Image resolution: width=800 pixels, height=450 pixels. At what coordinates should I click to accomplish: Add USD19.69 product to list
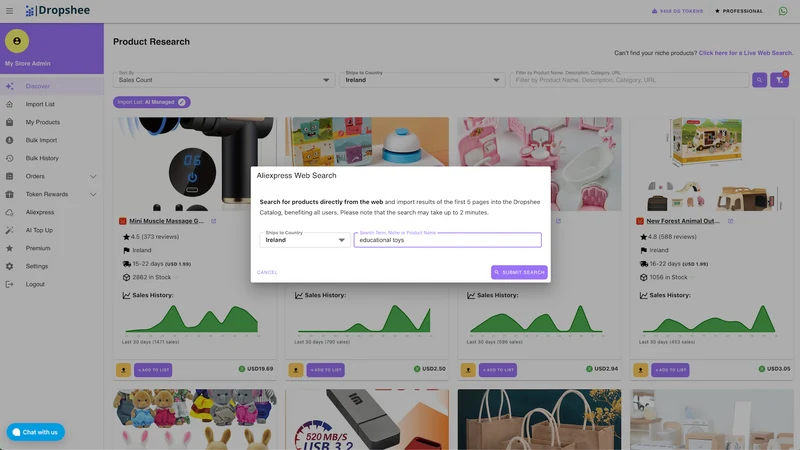[x=153, y=370]
